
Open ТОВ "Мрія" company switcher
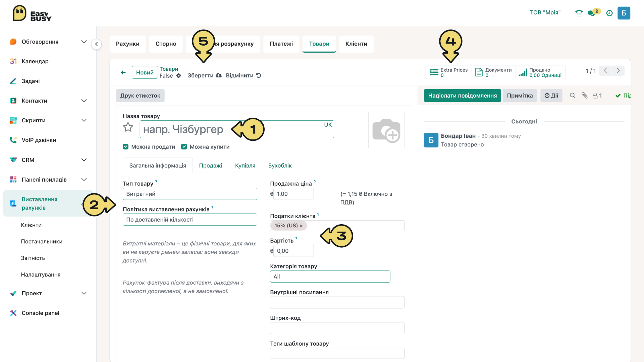coord(545,13)
